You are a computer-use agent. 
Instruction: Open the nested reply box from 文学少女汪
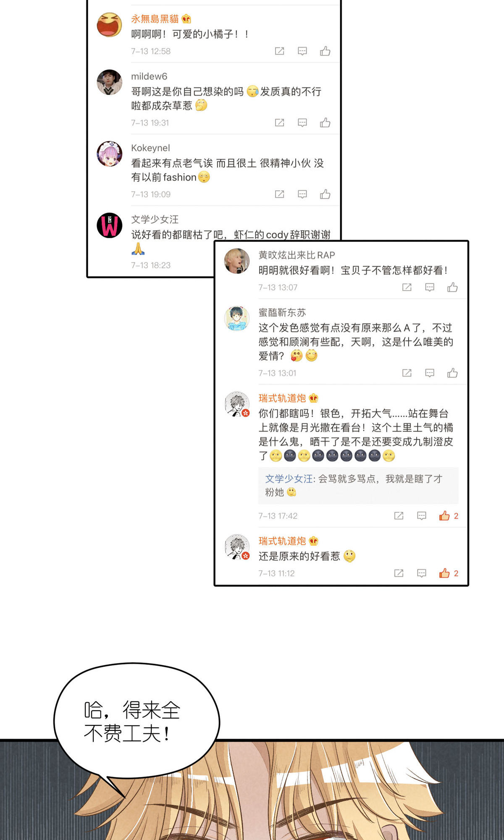point(358,486)
